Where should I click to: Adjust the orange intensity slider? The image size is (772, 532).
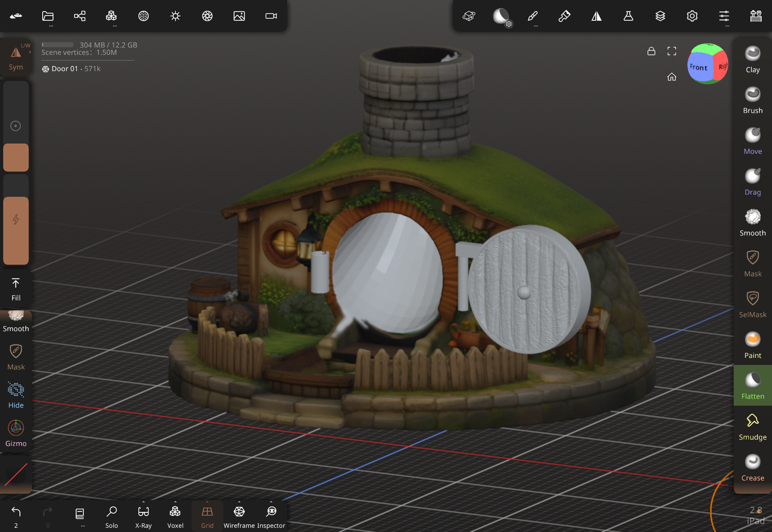pyautogui.click(x=16, y=220)
